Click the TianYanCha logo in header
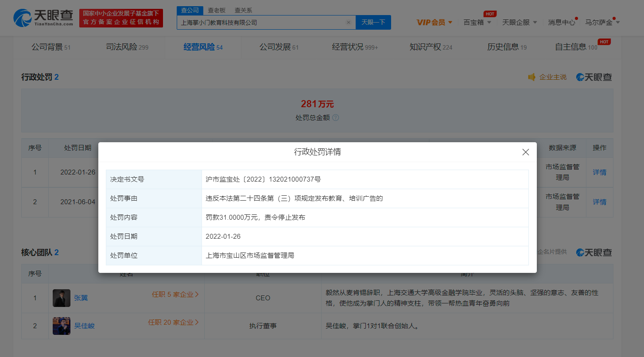Viewport: 644px width, 357px height. 43,18
